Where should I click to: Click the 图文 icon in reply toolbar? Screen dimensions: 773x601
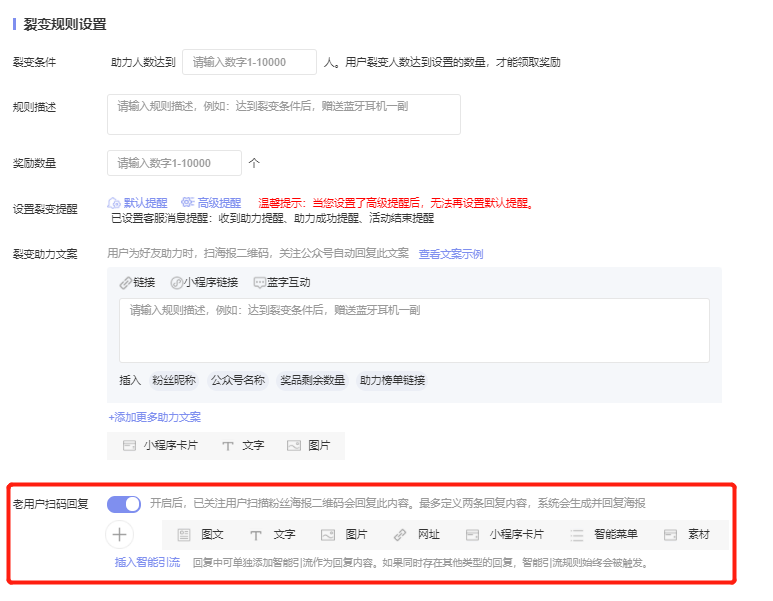coord(184,535)
